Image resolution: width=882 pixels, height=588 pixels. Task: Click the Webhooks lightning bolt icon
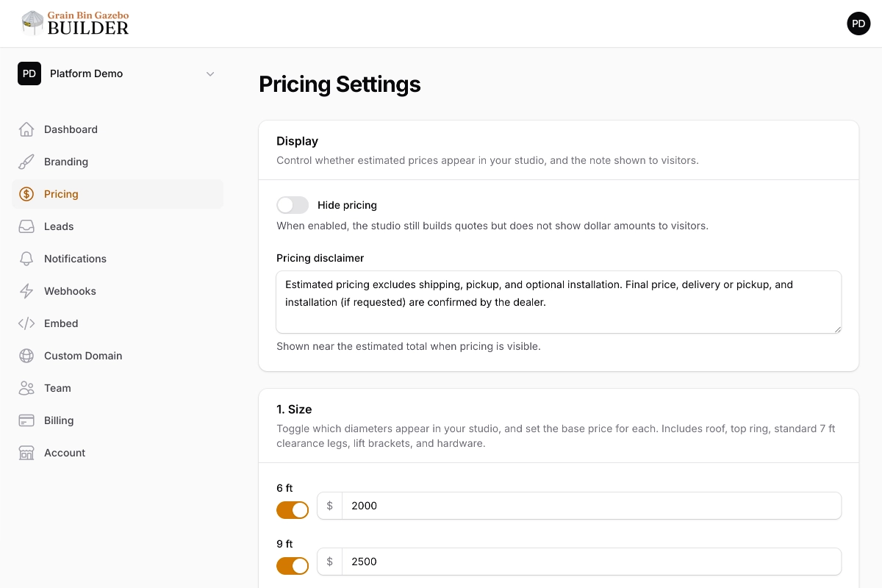tap(26, 291)
